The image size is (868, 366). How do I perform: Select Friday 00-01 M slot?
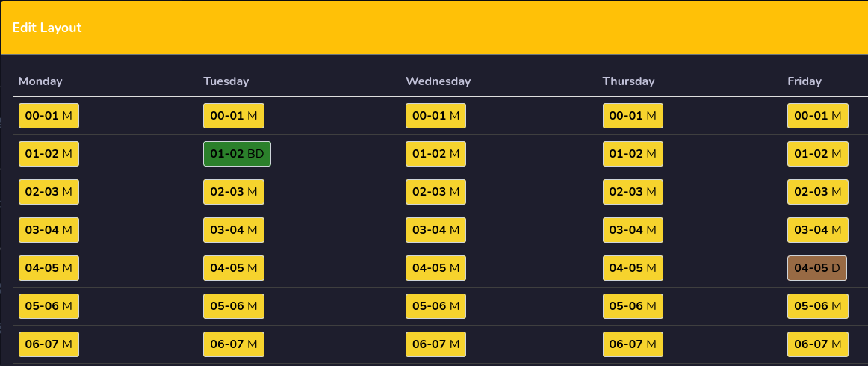tap(818, 116)
